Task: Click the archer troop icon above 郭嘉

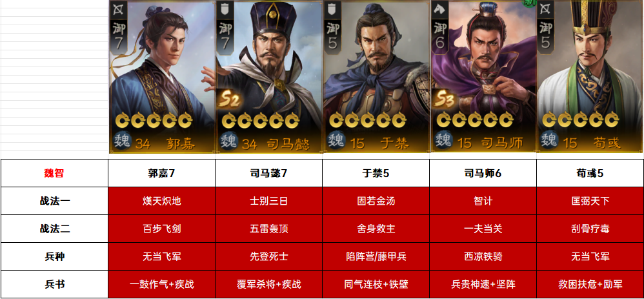Action: (119, 10)
